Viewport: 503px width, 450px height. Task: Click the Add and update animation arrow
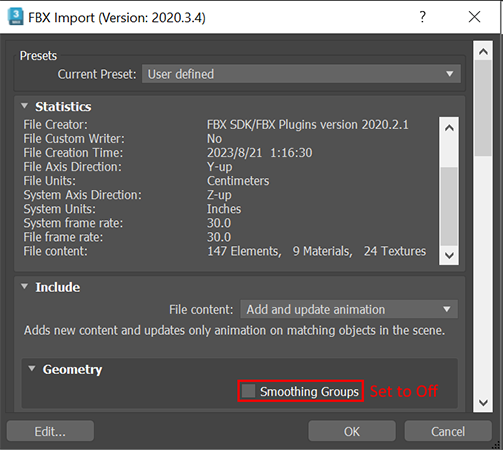(447, 310)
